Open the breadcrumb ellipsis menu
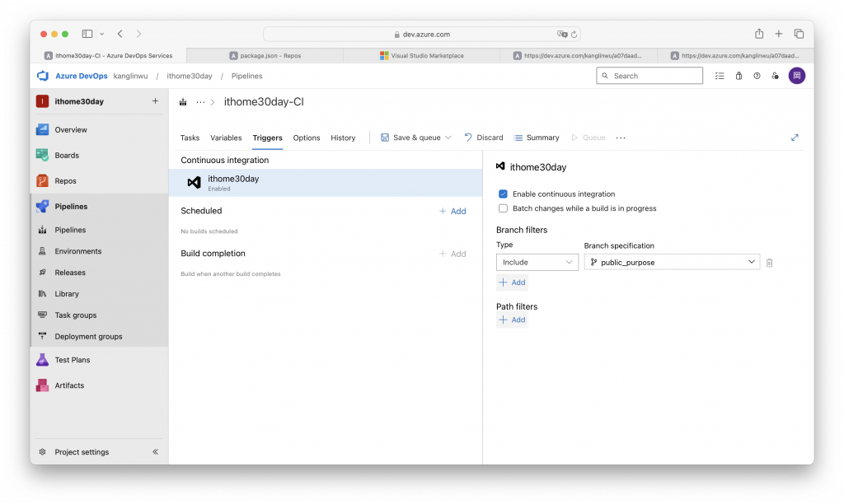 (200, 101)
